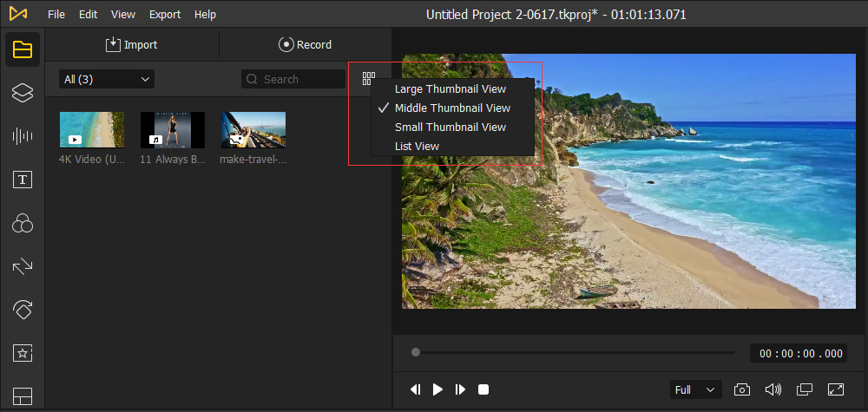Open the layers panel in sidebar

[23, 94]
